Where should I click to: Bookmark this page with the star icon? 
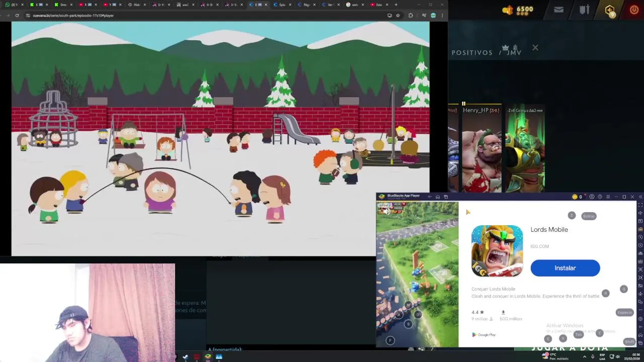398,16
